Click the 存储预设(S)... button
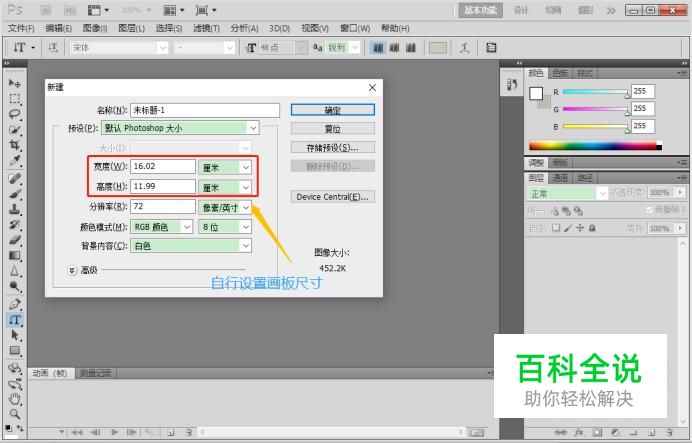692x443 pixels. [x=333, y=147]
